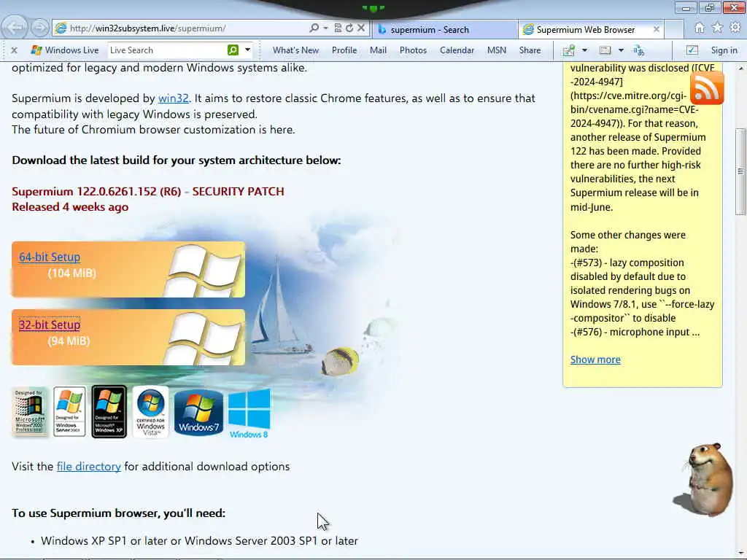This screenshot has width=747, height=560.
Task: Click the Designed for Windows XP badge
Action: tap(109, 412)
